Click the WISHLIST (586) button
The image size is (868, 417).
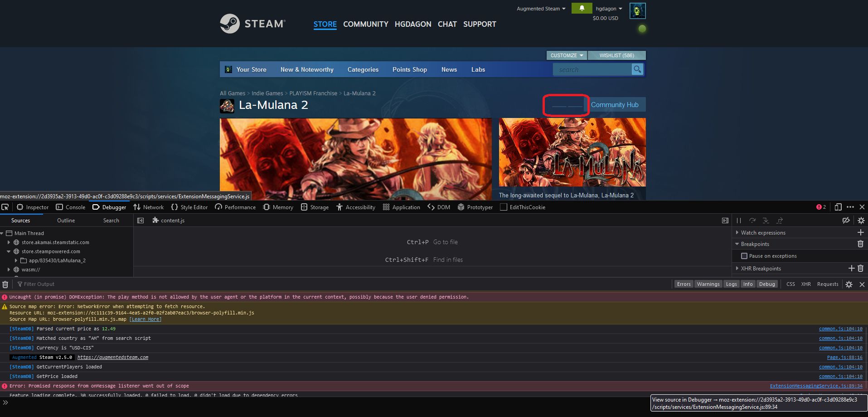(x=616, y=55)
